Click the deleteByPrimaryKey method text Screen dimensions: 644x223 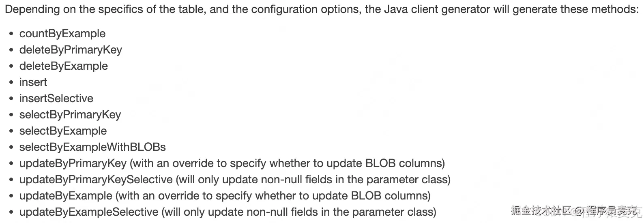(71, 50)
